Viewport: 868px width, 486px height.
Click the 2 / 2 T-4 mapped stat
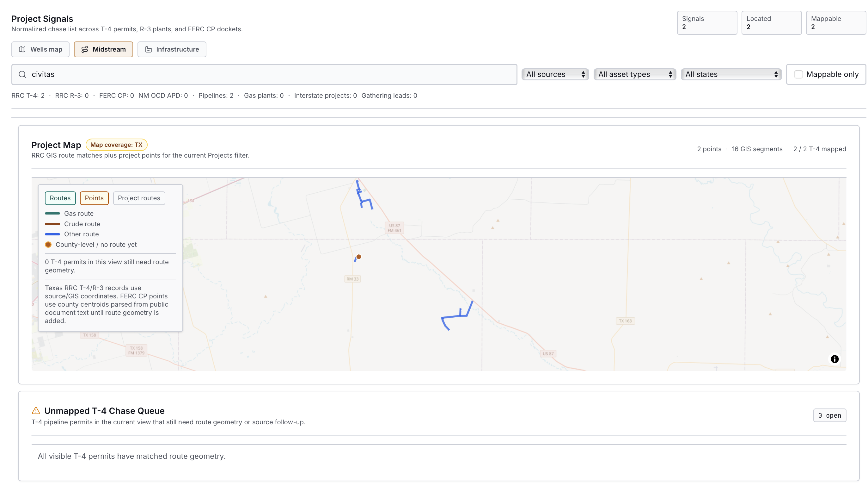[x=819, y=149]
